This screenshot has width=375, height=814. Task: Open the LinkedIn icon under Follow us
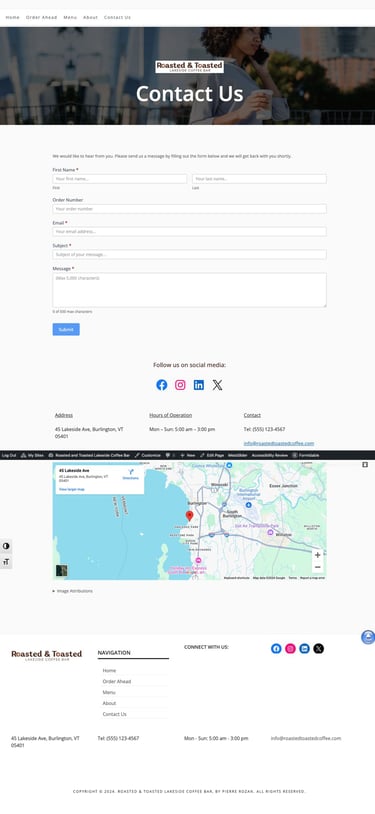pos(199,385)
